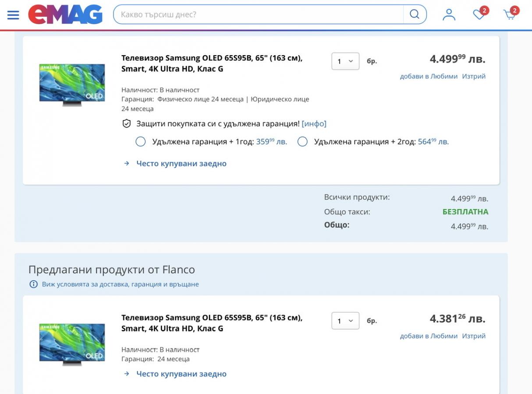
Task: Open the user account icon
Action: click(x=449, y=14)
